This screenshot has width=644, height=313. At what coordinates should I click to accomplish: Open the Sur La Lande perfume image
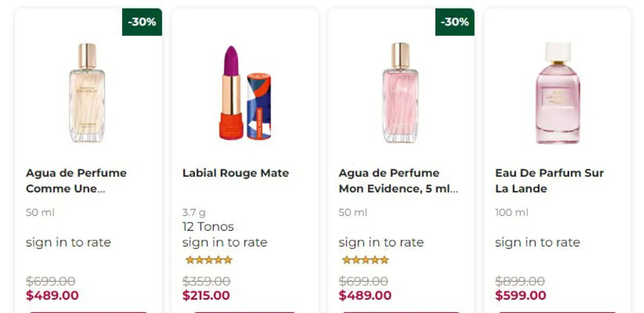click(557, 93)
